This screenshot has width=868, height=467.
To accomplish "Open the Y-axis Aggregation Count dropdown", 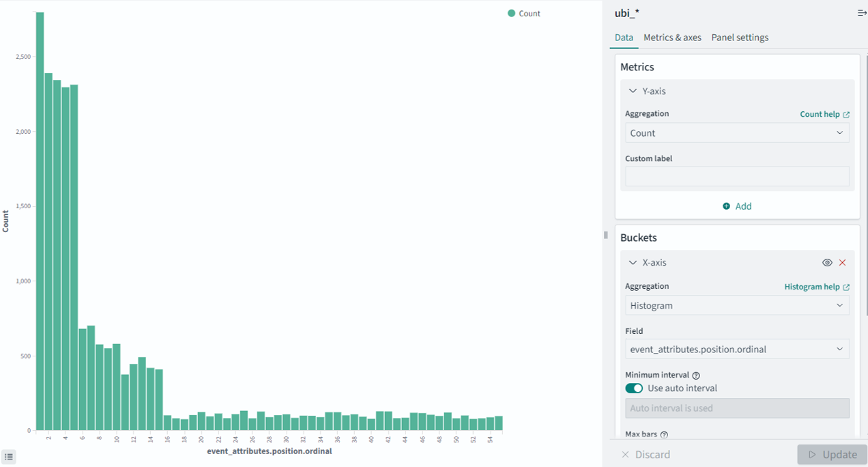I will [x=737, y=133].
